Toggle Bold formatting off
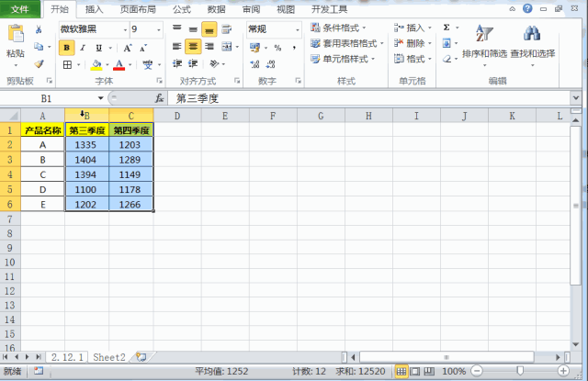The height and width of the screenshot is (381, 588). click(x=67, y=48)
